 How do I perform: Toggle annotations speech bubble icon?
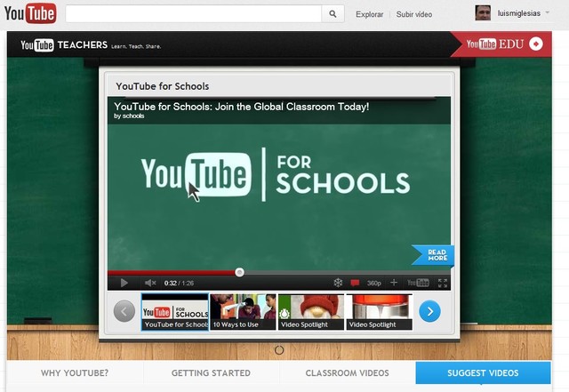355,283
